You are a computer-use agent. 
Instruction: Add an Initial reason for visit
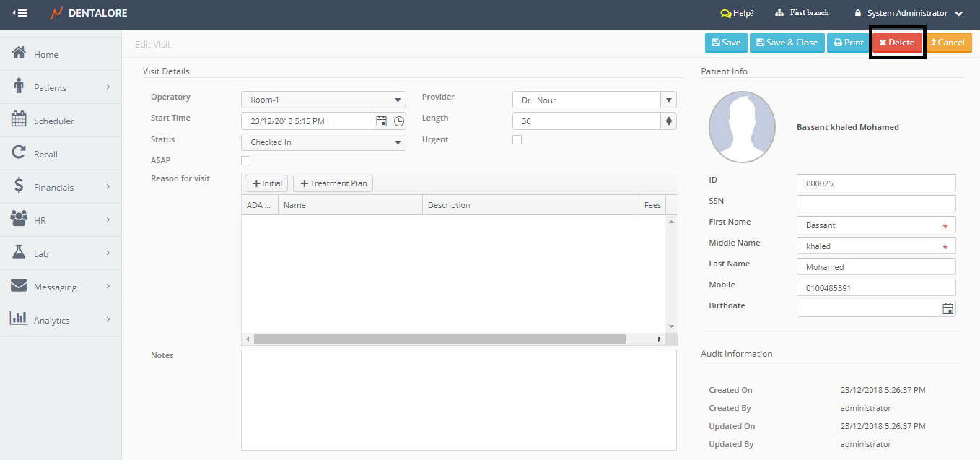point(266,183)
